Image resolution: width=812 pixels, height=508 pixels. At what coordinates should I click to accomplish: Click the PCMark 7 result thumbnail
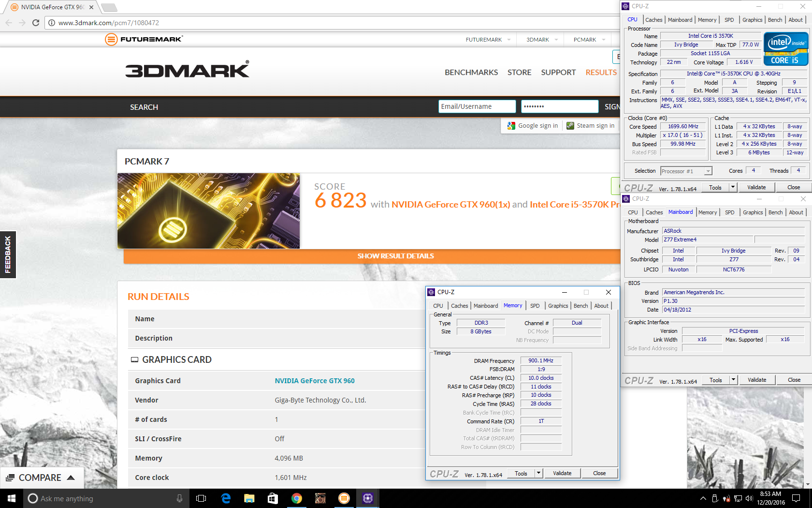pyautogui.click(x=208, y=211)
